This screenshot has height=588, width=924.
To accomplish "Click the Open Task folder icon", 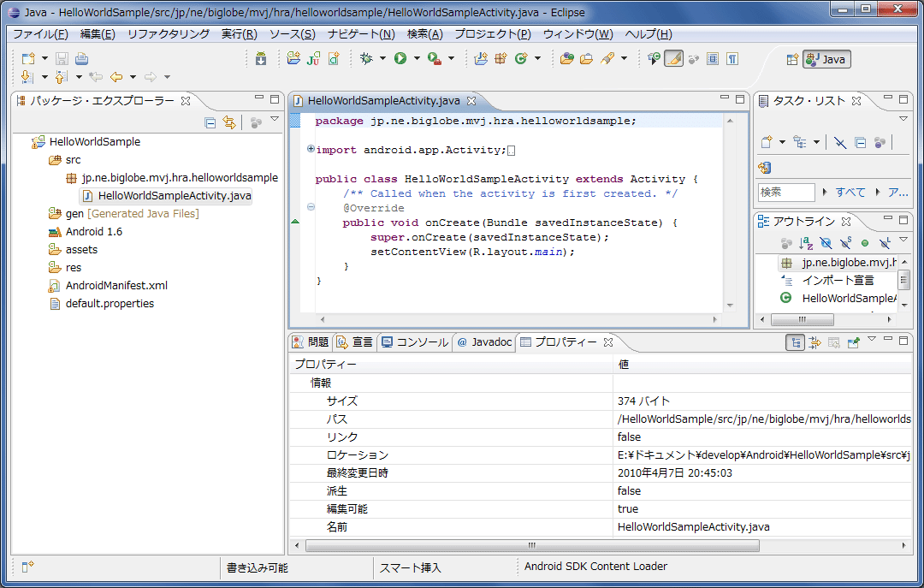I will click(586, 58).
